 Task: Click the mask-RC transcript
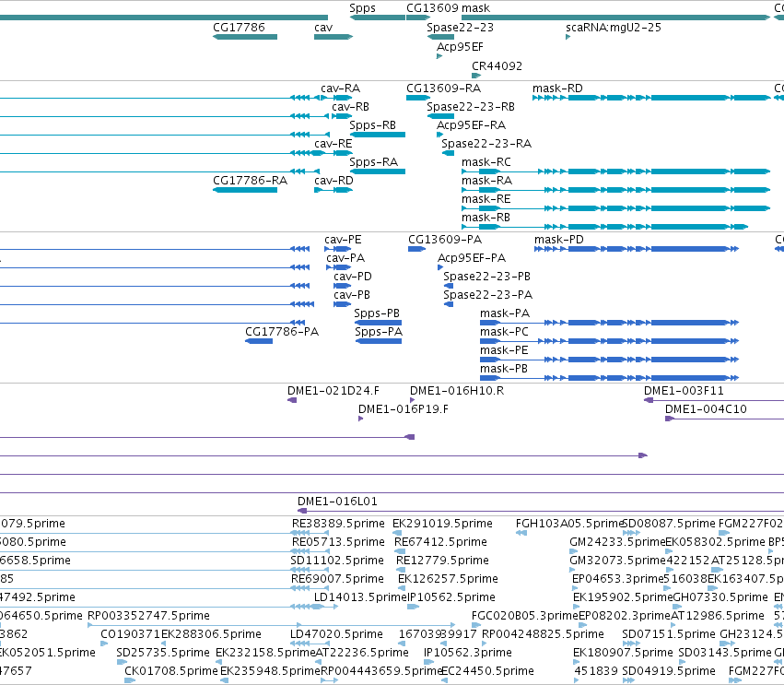tap(615, 171)
